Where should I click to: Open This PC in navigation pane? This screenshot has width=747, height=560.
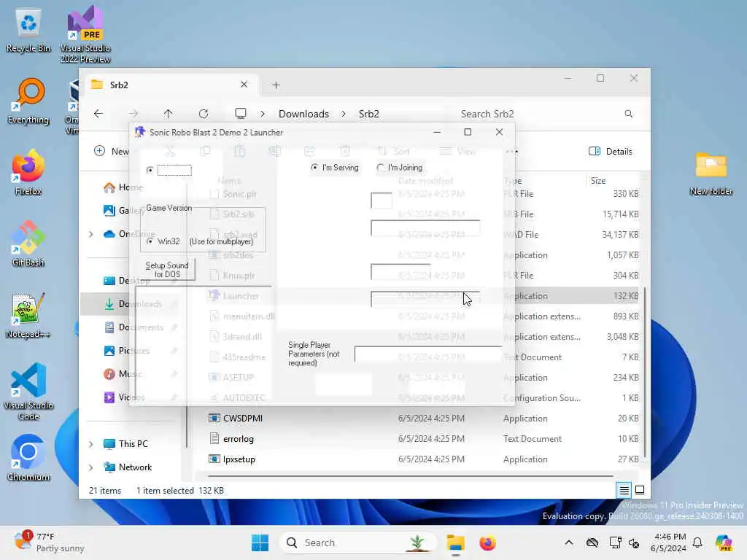(x=125, y=444)
